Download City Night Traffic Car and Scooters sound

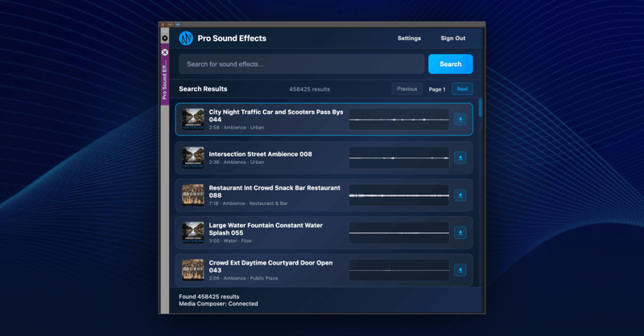tap(460, 120)
